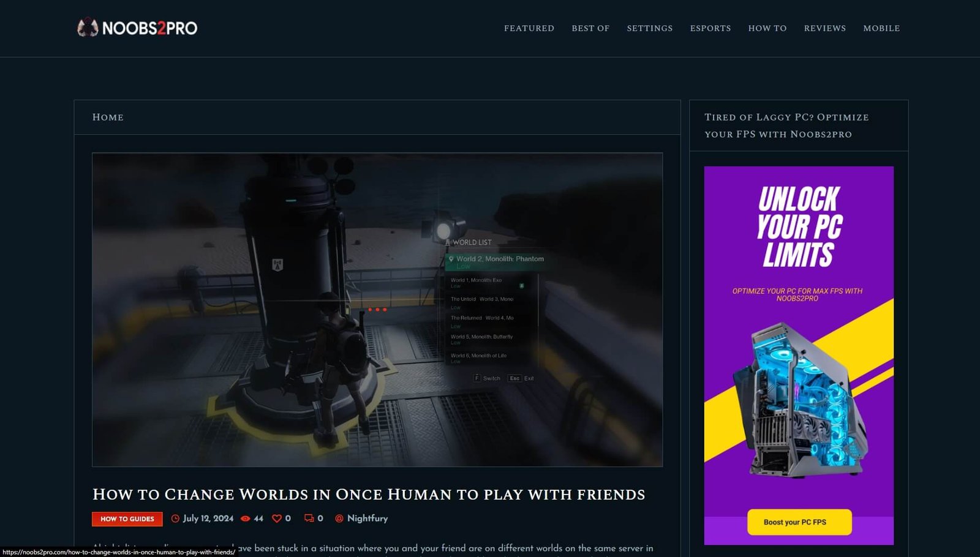Viewport: 980px width, 557px height.
Task: Go to the Settings navigation section
Action: (649, 28)
